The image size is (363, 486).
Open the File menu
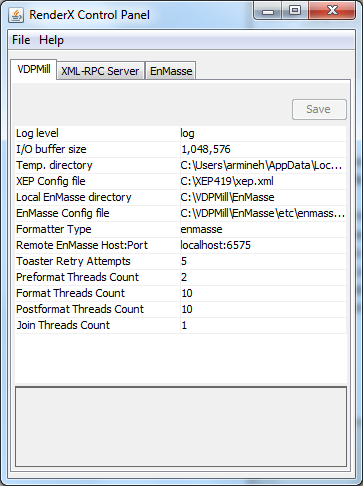click(x=21, y=40)
